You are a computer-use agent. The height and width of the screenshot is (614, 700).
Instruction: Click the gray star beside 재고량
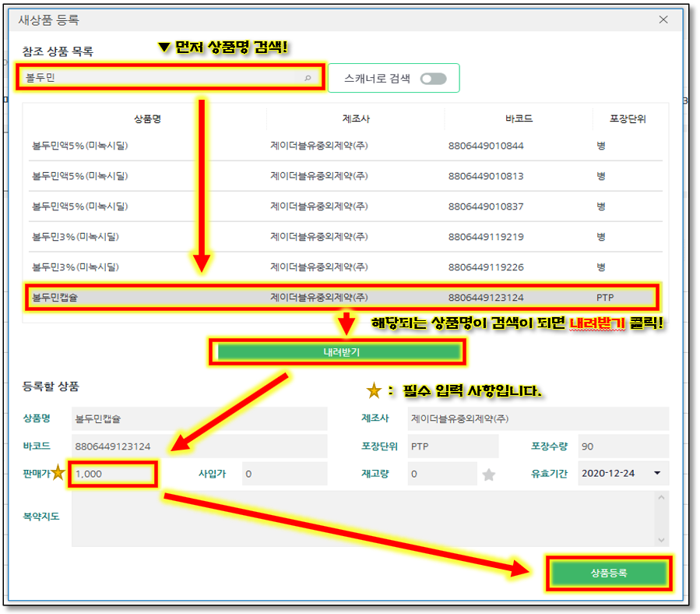(488, 474)
